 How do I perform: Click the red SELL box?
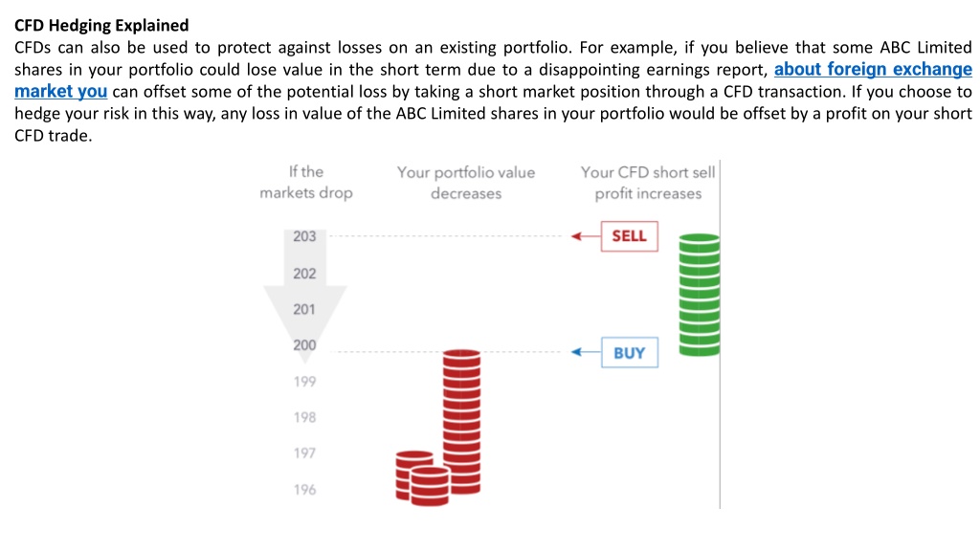630,236
